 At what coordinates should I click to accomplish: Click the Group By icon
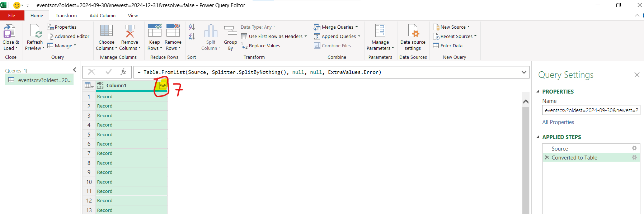(230, 31)
